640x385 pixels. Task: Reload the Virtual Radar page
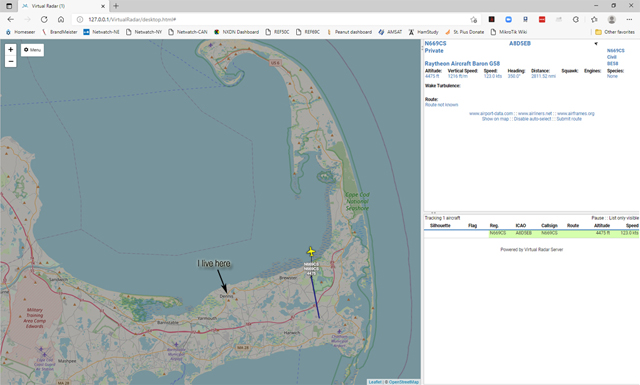[x=44, y=19]
